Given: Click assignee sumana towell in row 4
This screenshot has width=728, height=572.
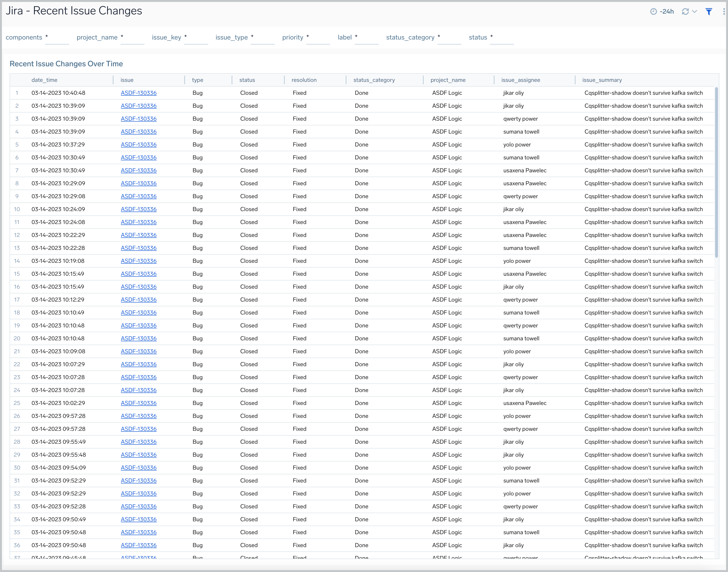Looking at the screenshot, I should tap(521, 132).
